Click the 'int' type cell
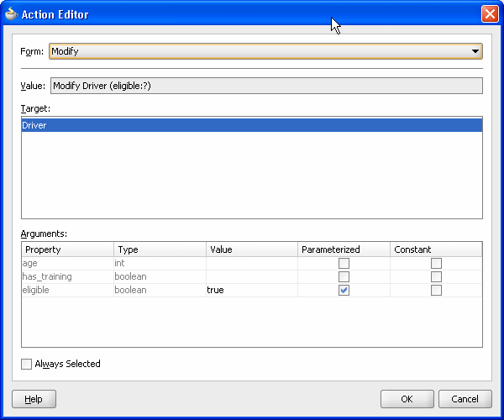The image size is (504, 420). tap(160, 263)
